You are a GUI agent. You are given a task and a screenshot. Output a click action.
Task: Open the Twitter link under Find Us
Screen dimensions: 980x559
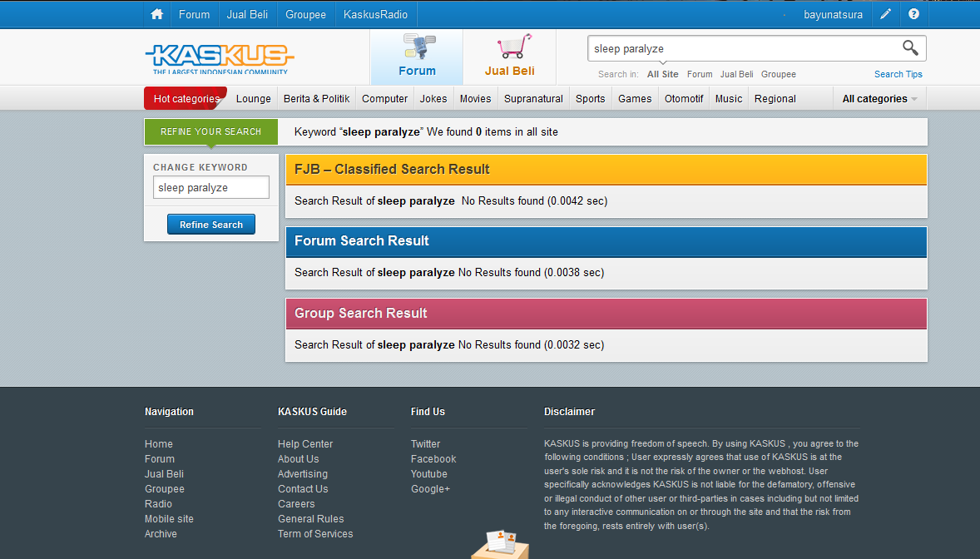click(x=426, y=444)
